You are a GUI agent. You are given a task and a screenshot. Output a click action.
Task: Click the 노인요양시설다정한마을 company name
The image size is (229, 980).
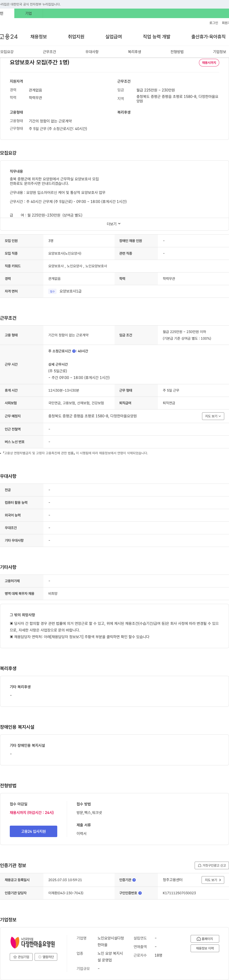[x=110, y=941]
